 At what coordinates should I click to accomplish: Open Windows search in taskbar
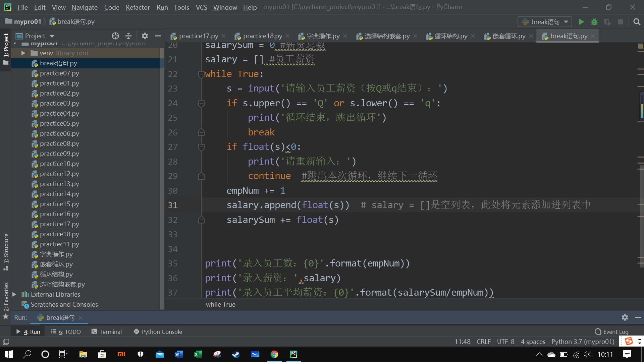27,354
